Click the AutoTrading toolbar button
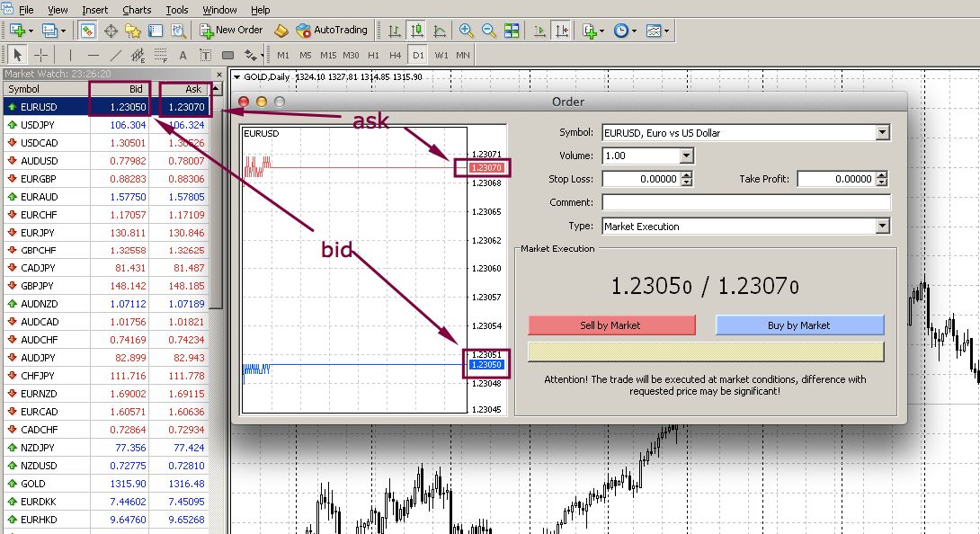 pyautogui.click(x=332, y=30)
